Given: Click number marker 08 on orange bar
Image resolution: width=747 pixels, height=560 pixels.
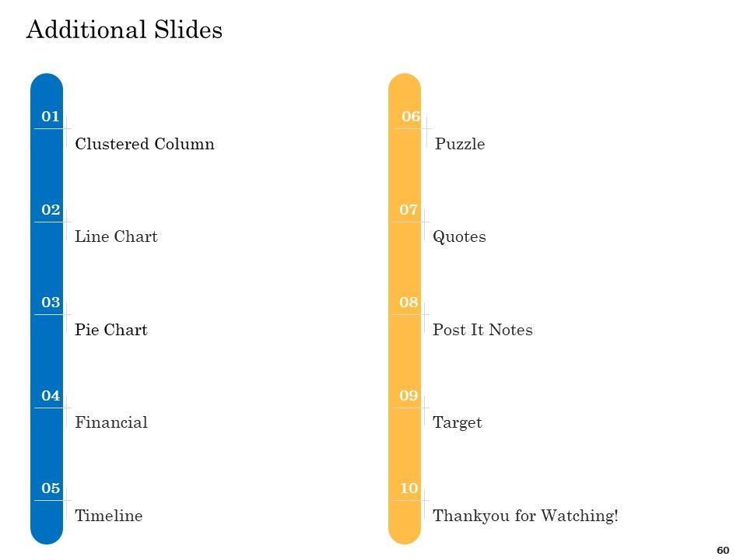Looking at the screenshot, I should pos(409,303).
